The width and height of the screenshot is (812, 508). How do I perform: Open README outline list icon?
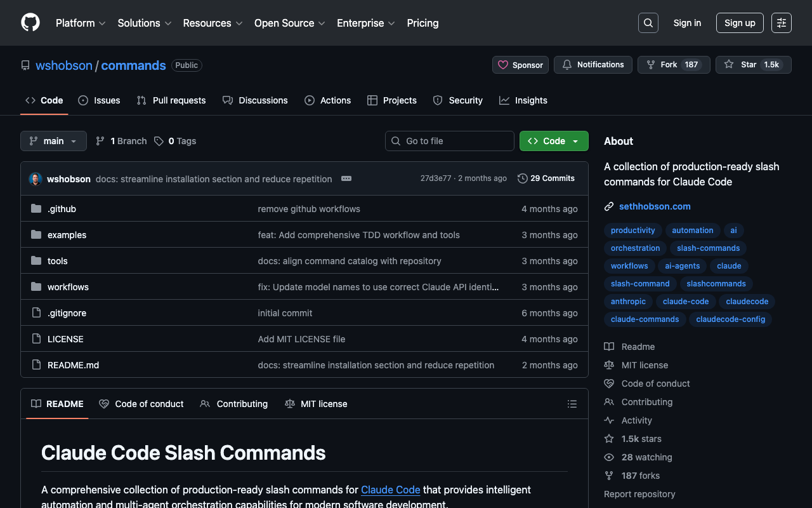pos(572,404)
